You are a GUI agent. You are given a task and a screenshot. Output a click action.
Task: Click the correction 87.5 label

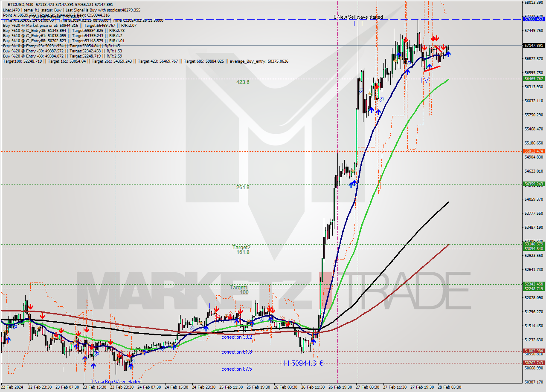[x=237, y=369]
